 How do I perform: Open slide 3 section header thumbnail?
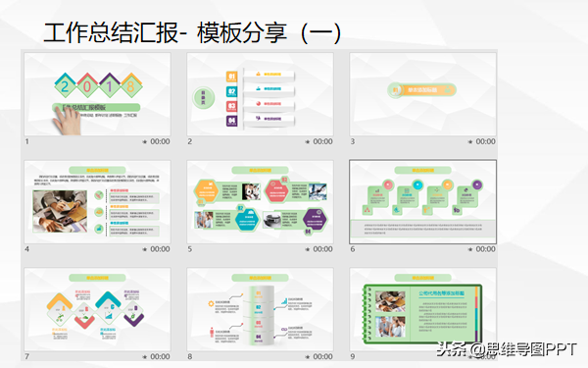(423, 94)
